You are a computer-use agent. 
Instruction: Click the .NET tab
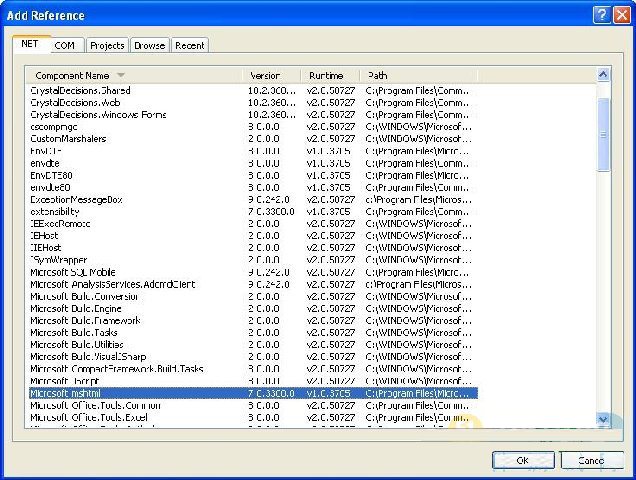click(29, 44)
